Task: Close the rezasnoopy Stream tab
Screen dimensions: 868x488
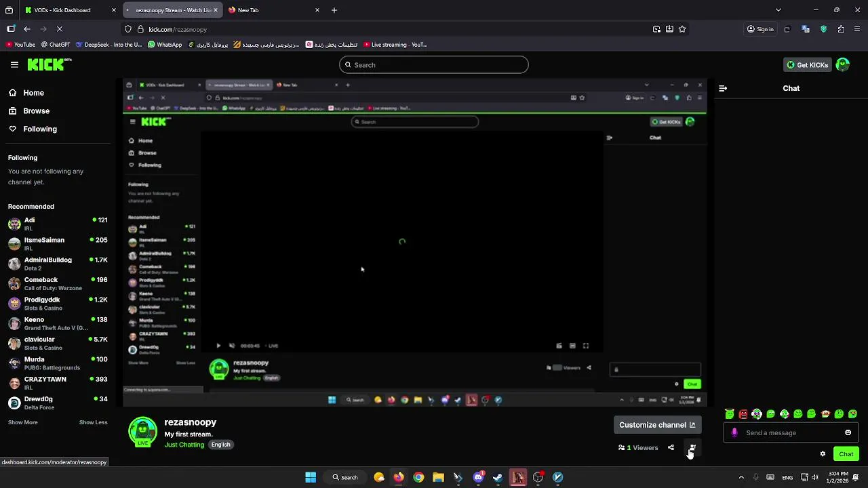Action: 215,10
